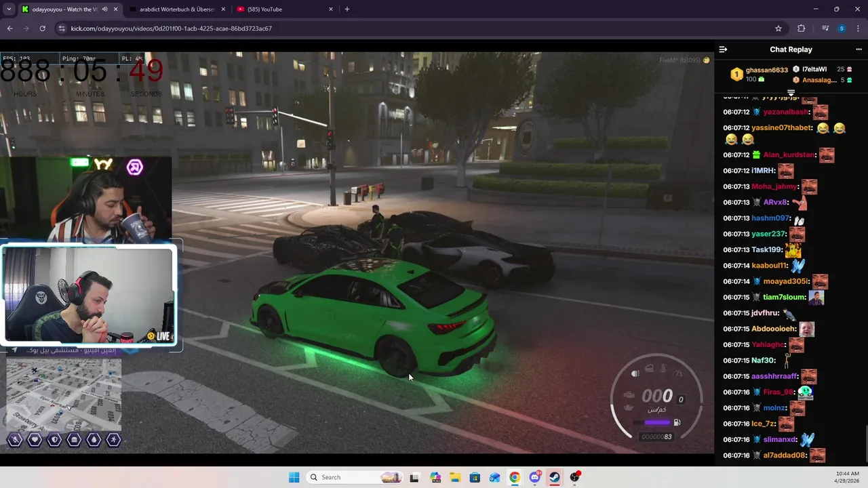
Task: Select ARvx8 in the chat replay
Action: coord(775,202)
